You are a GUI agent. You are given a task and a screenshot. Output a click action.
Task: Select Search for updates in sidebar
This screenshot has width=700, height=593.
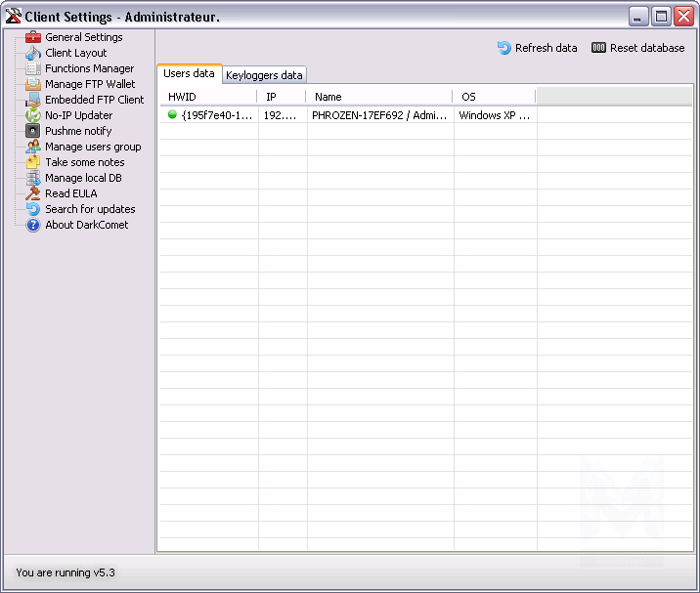90,209
